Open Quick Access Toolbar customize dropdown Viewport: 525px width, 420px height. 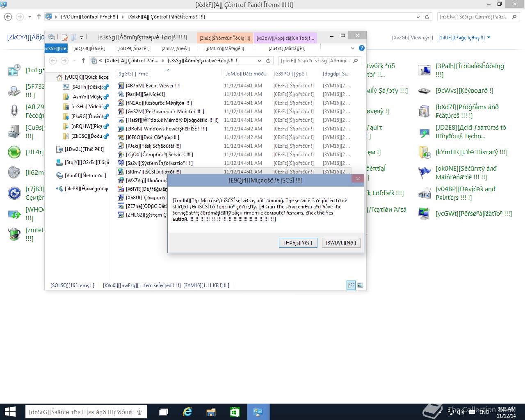point(81,37)
